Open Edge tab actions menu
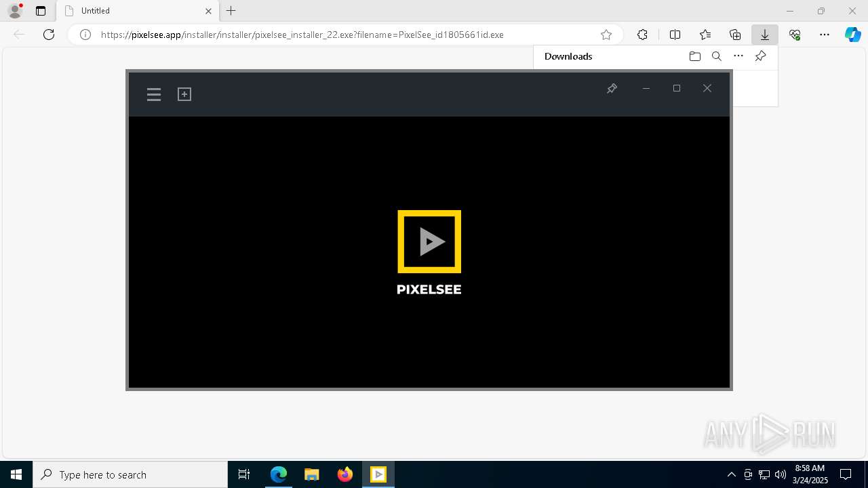This screenshot has width=868, height=488. pyautogui.click(x=41, y=11)
